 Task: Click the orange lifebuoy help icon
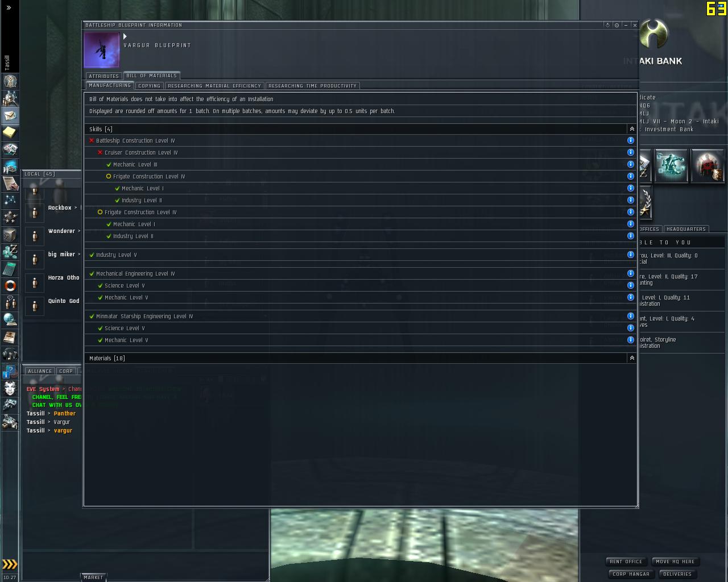click(x=10, y=285)
